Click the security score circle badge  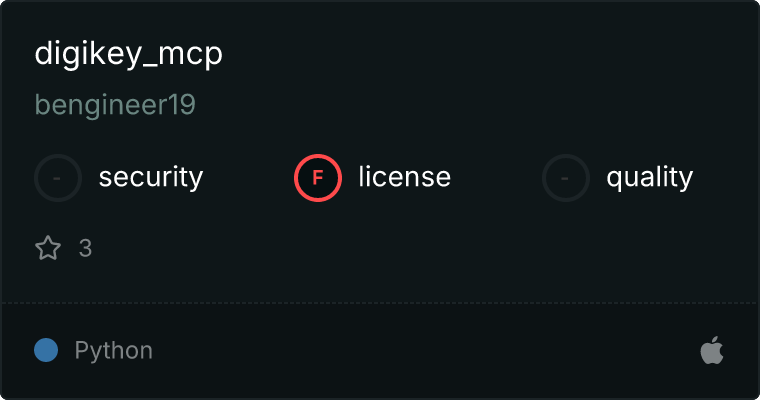click(58, 178)
